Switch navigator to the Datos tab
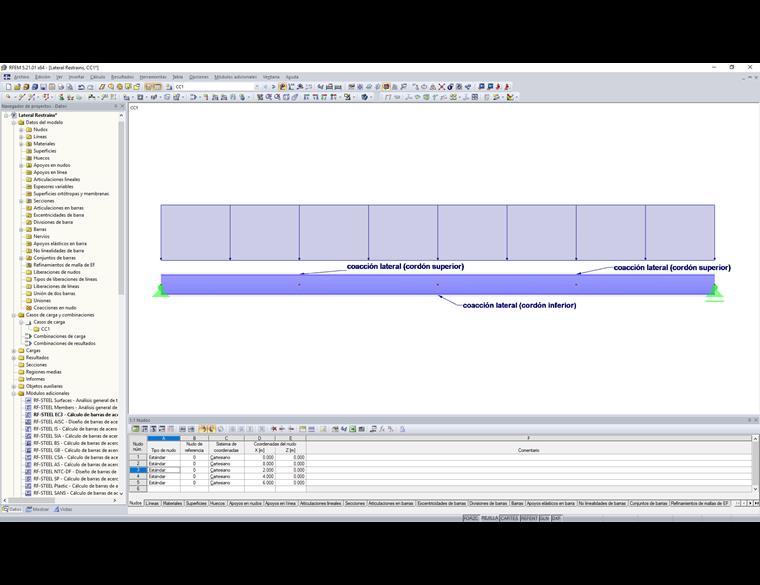The height and width of the screenshot is (585, 760). pos(12,509)
